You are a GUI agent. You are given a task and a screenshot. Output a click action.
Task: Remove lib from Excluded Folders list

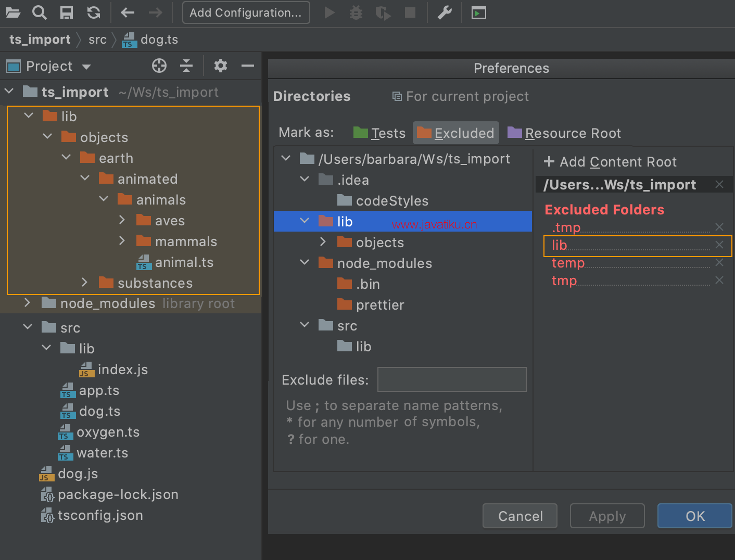pyautogui.click(x=719, y=245)
